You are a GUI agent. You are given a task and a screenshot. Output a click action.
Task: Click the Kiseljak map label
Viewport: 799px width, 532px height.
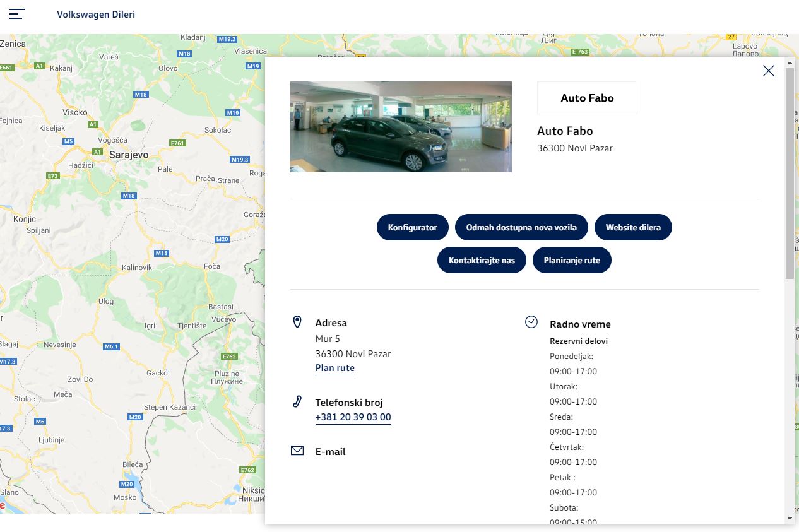tap(52, 127)
